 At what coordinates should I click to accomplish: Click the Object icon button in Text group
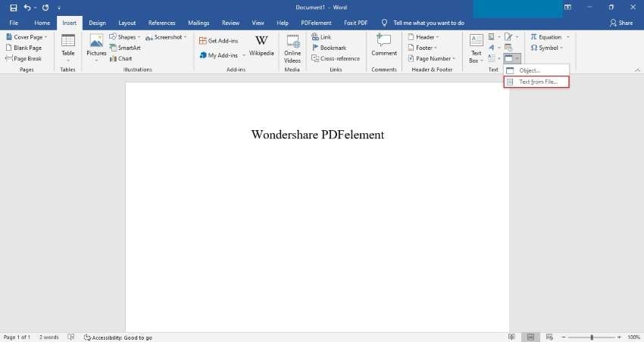pos(508,59)
